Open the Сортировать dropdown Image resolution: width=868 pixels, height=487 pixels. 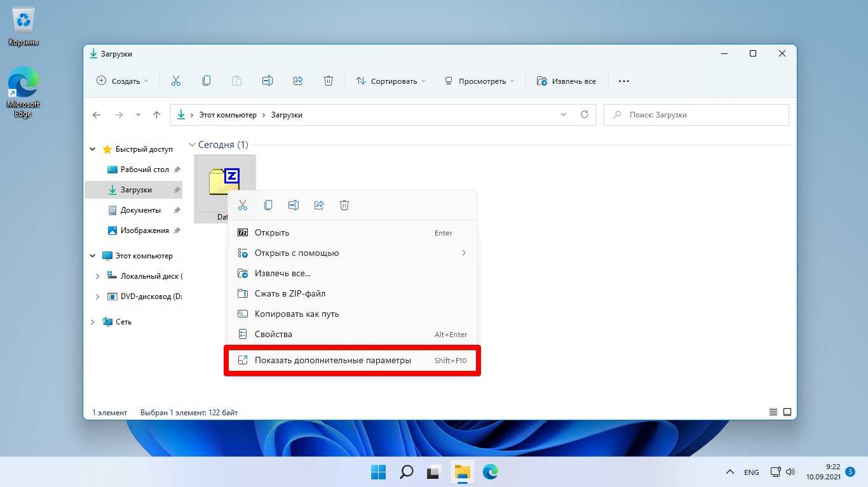pyautogui.click(x=390, y=81)
